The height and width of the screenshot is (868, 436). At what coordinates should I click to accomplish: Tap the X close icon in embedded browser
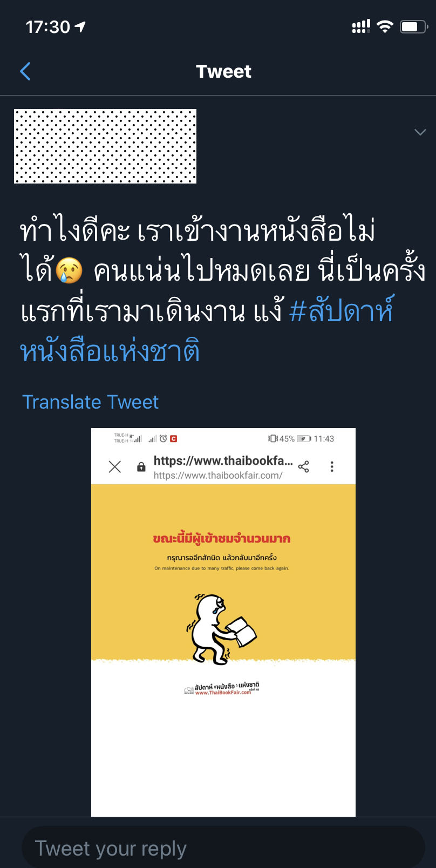point(115,467)
